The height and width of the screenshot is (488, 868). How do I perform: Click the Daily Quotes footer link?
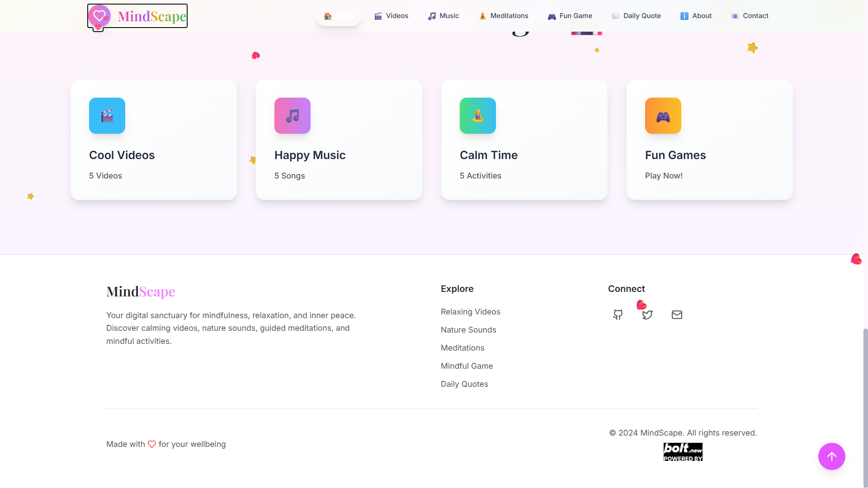tap(464, 384)
